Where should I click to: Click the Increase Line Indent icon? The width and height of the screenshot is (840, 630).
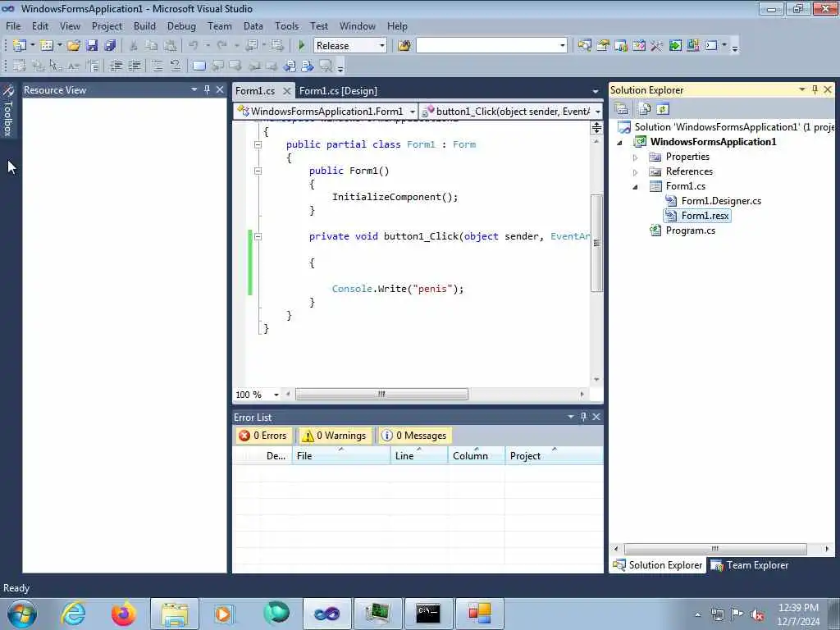click(134, 66)
